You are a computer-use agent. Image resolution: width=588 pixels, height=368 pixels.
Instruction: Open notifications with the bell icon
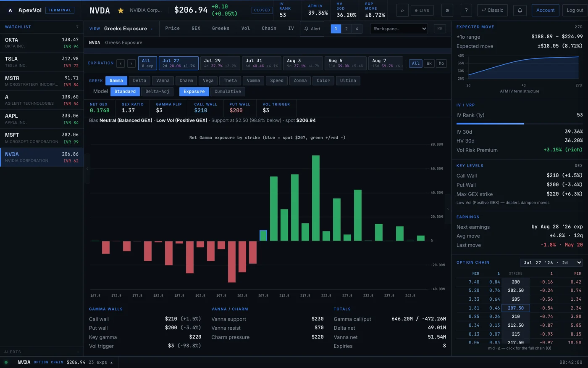(520, 11)
